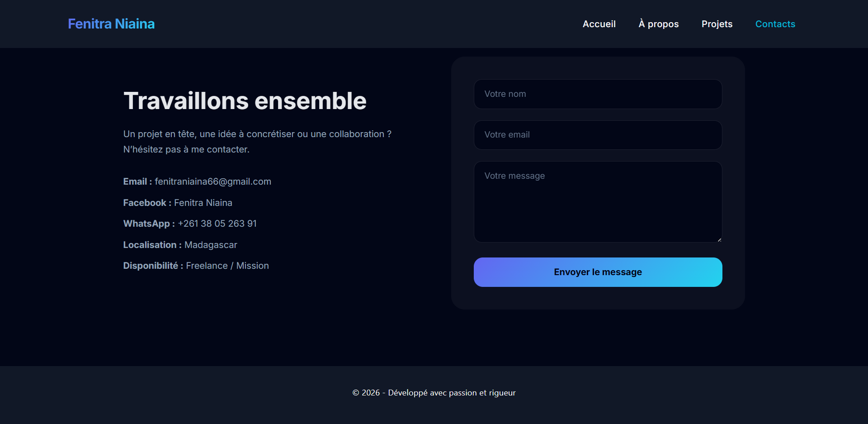Click the bold WhatsApp label
868x424 pixels.
(149, 224)
